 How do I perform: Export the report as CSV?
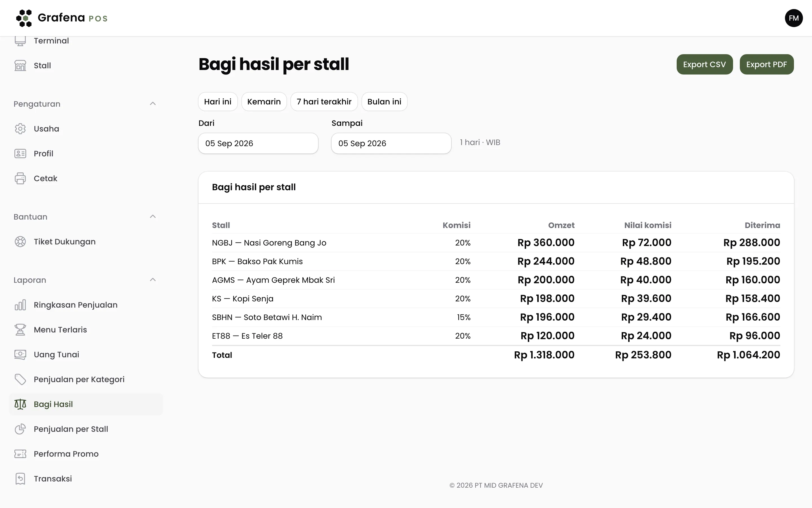click(705, 64)
